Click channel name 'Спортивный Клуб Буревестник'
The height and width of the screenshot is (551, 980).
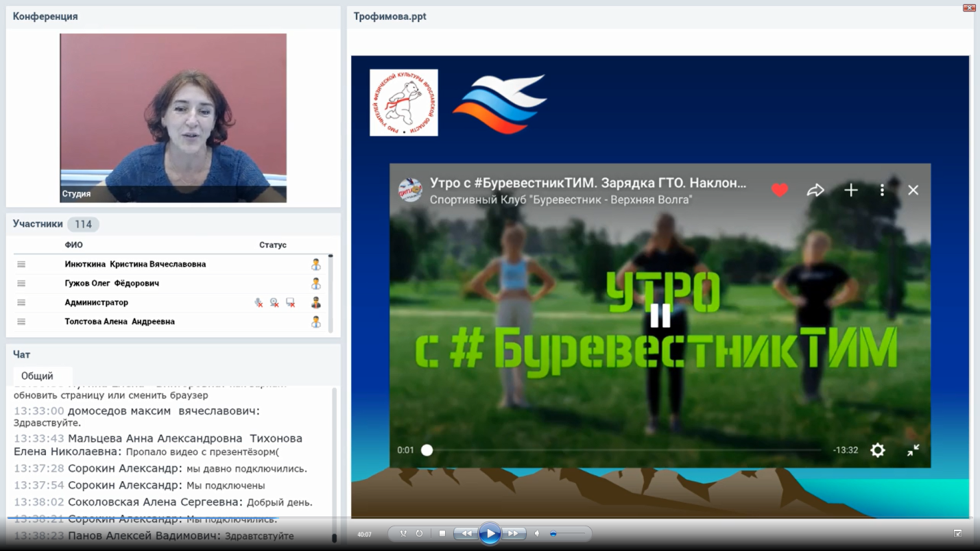561,199
